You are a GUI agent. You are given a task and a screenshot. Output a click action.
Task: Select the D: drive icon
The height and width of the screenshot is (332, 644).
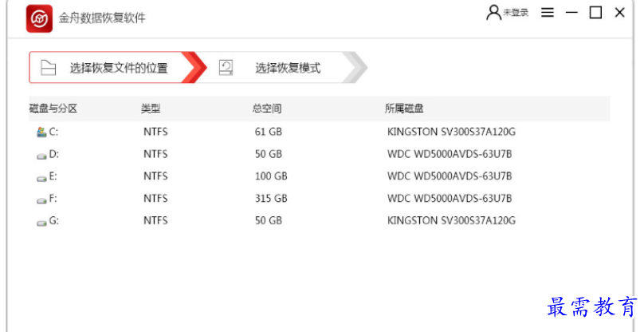pos(41,156)
